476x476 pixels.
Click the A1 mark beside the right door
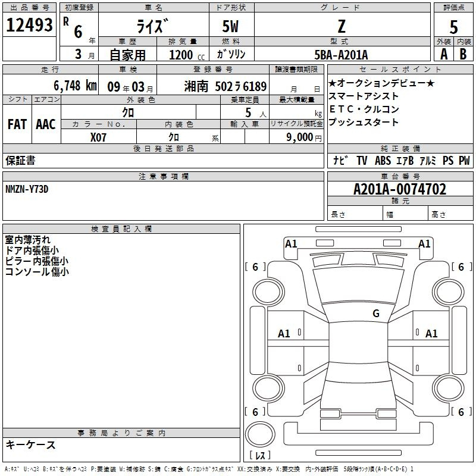tap(431, 334)
